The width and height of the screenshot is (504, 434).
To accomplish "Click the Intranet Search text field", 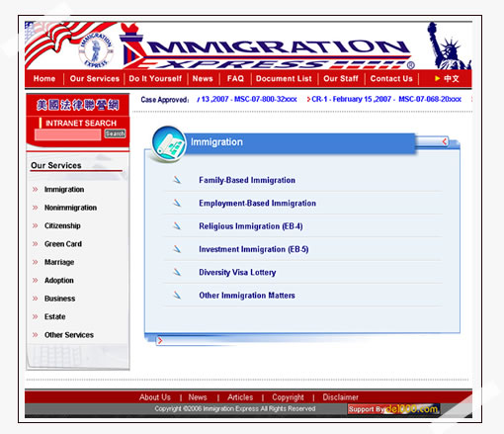I will [x=68, y=134].
